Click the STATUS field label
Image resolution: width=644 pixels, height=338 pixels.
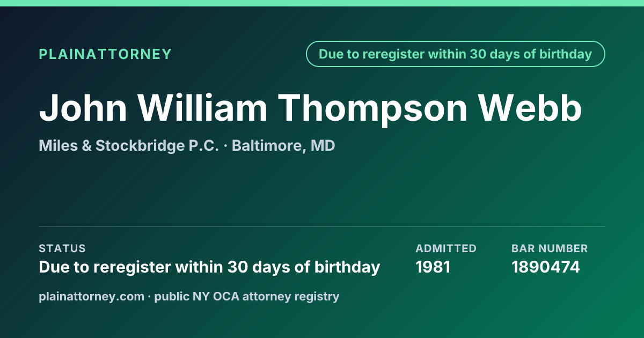point(62,248)
